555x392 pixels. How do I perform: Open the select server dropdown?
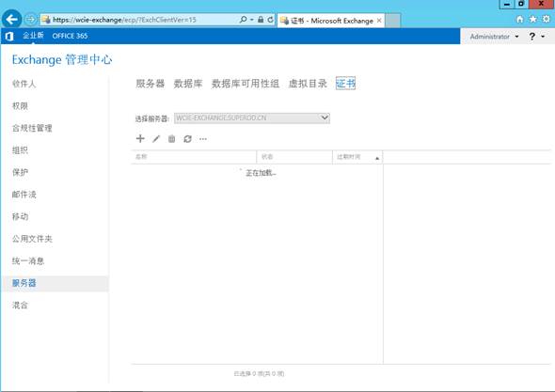(252, 118)
